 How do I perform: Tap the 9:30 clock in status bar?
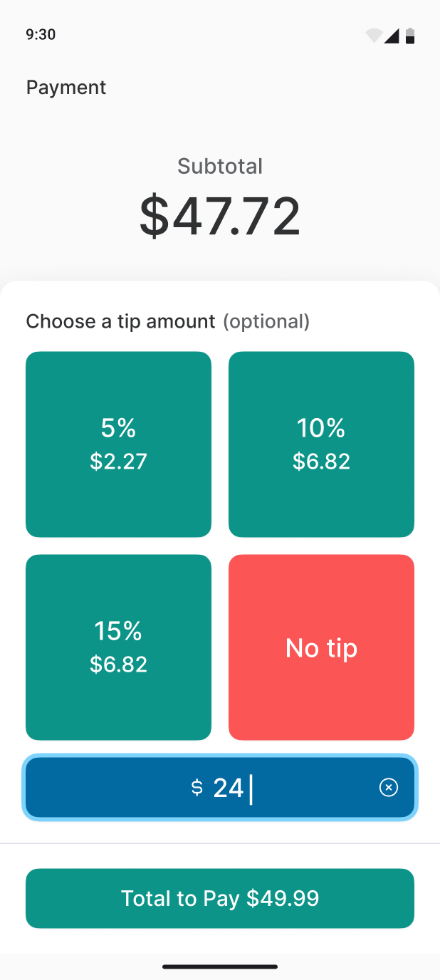tap(41, 35)
